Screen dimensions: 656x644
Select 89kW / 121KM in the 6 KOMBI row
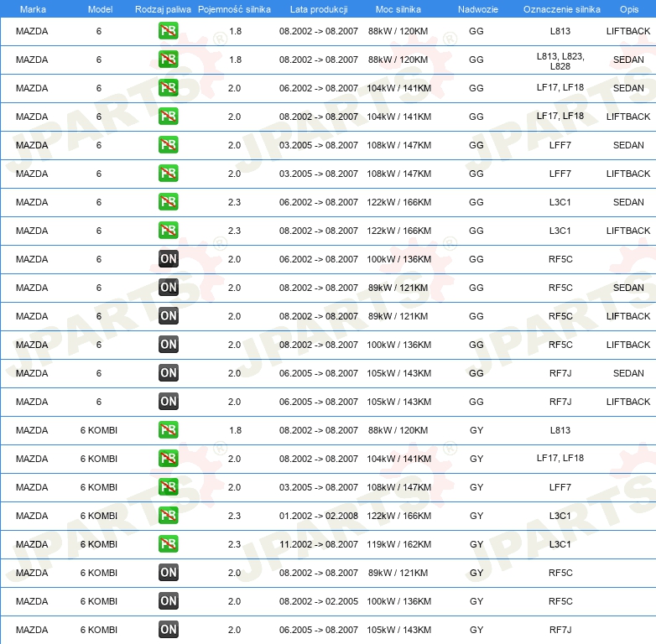tap(398, 573)
